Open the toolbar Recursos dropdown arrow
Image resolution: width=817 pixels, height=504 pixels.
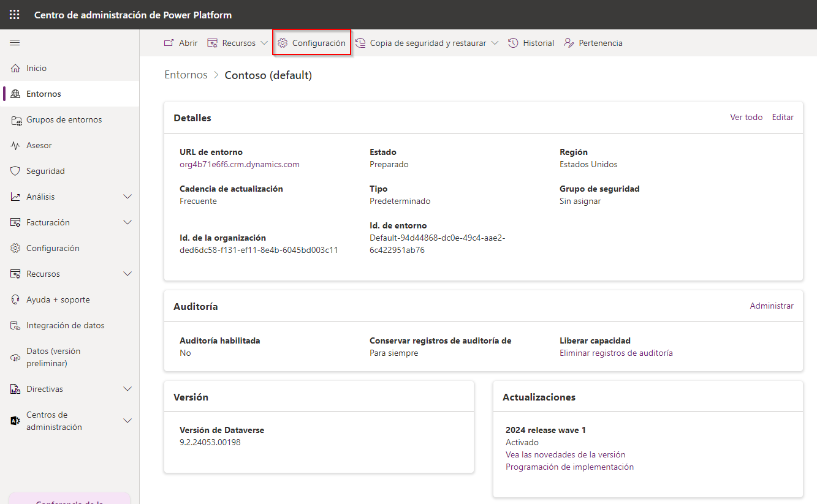click(x=264, y=43)
